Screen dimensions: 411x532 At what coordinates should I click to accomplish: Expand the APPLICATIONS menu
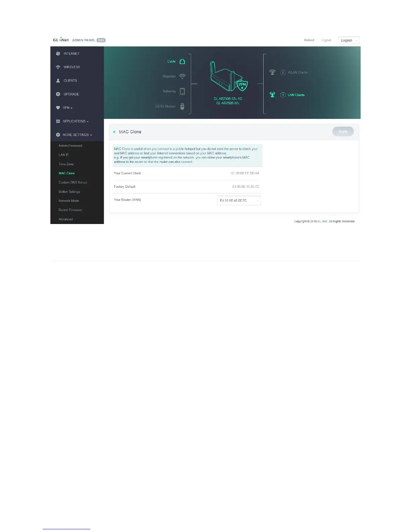(x=76, y=121)
